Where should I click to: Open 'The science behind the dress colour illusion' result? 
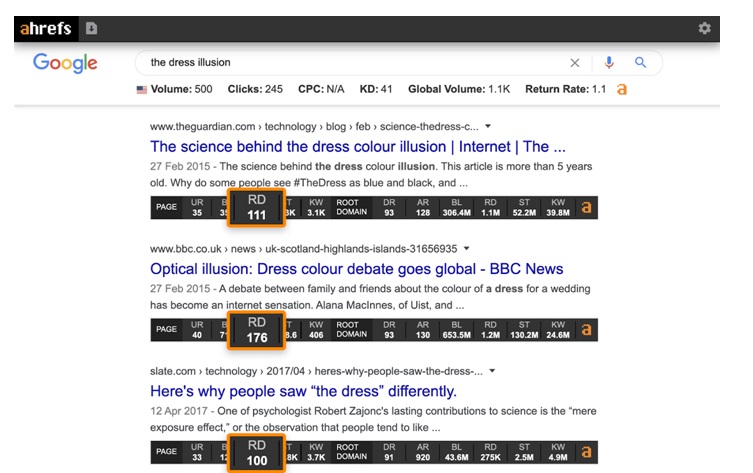tap(358, 146)
